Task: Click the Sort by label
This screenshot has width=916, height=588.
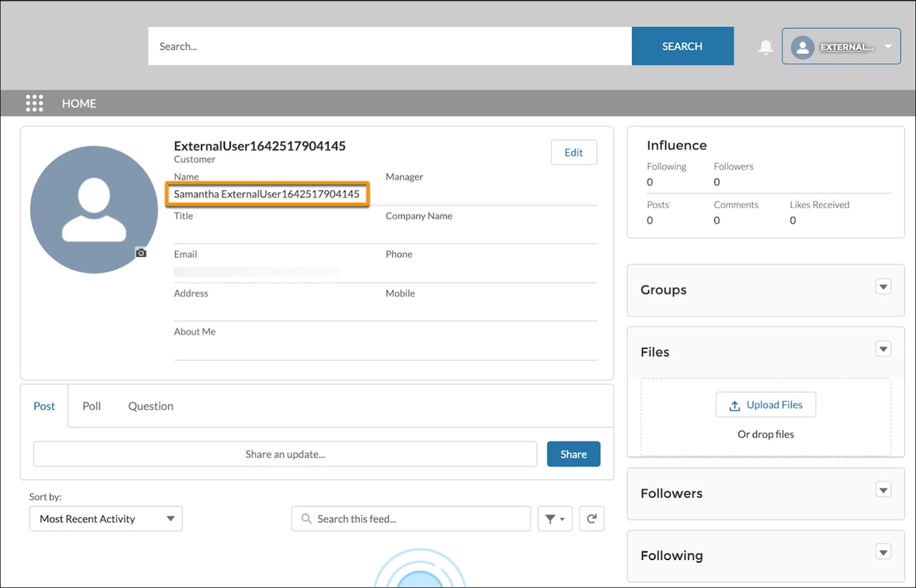Action: point(45,497)
